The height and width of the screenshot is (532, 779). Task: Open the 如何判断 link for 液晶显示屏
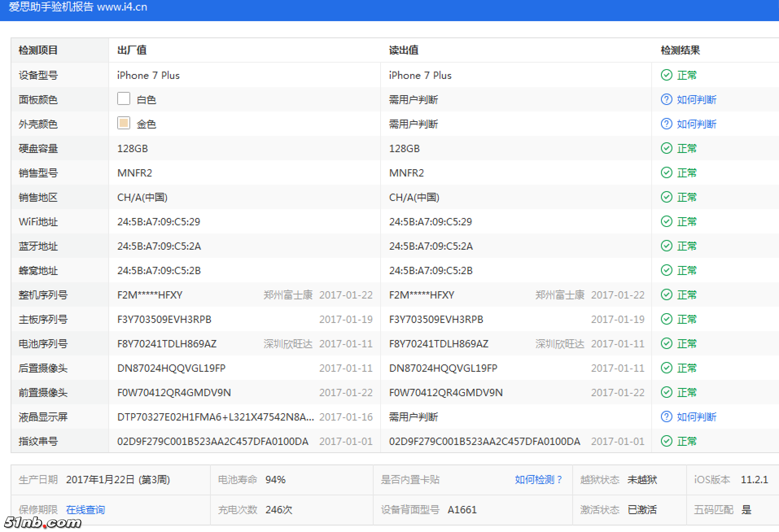pyautogui.click(x=696, y=417)
